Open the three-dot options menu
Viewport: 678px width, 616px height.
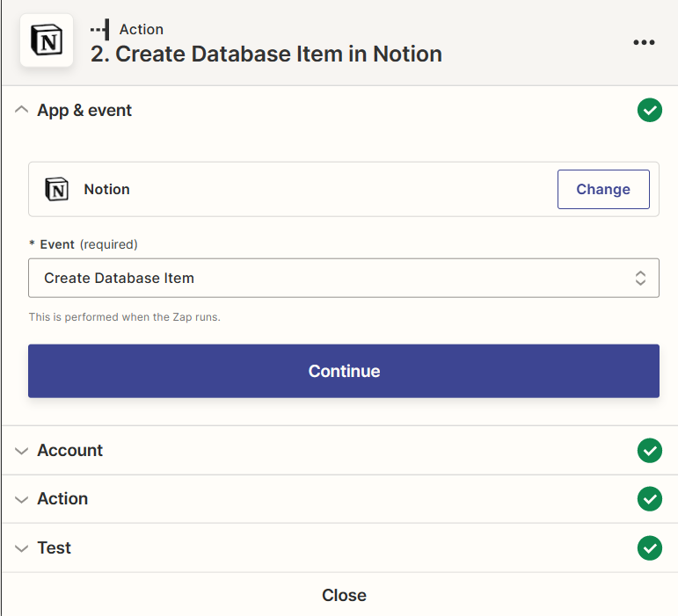644,42
